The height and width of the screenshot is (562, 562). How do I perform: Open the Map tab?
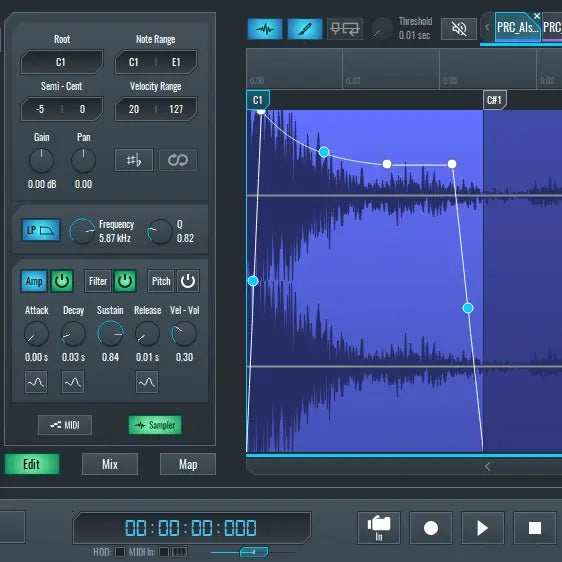click(x=188, y=464)
